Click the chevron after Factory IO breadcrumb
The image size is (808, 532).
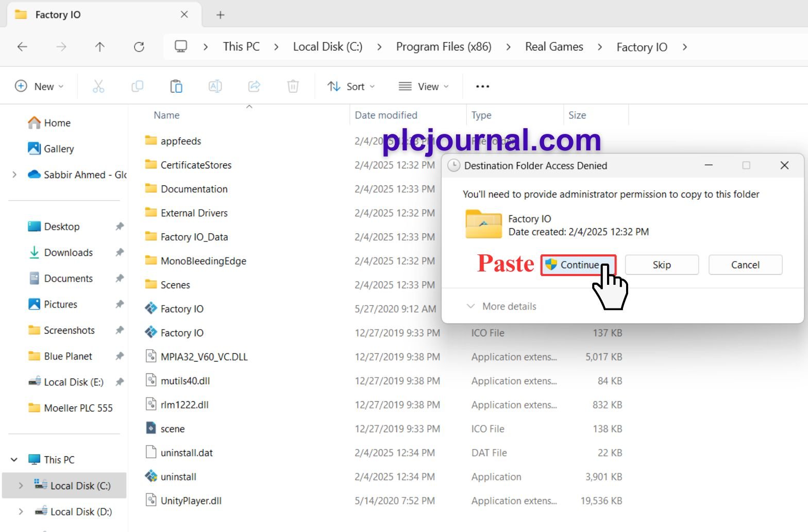pyautogui.click(x=684, y=47)
